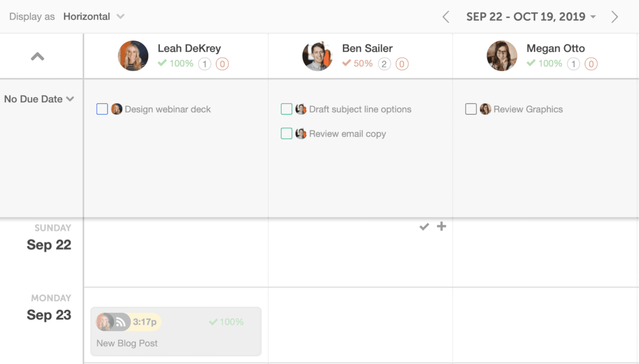Viewport: 639px width, 364px height.
Task: Click the add plus icon on Sep 22
Action: point(441,226)
